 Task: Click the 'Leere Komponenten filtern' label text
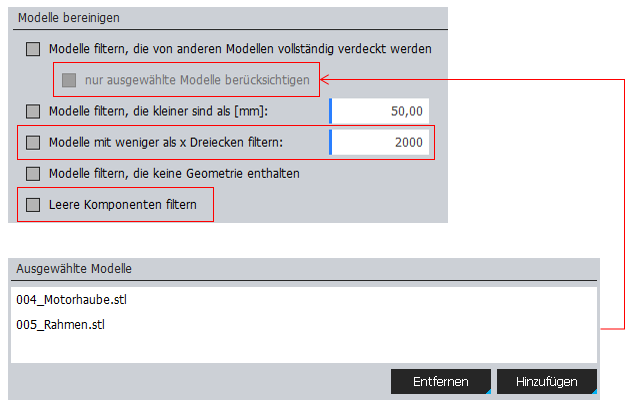coord(122,205)
